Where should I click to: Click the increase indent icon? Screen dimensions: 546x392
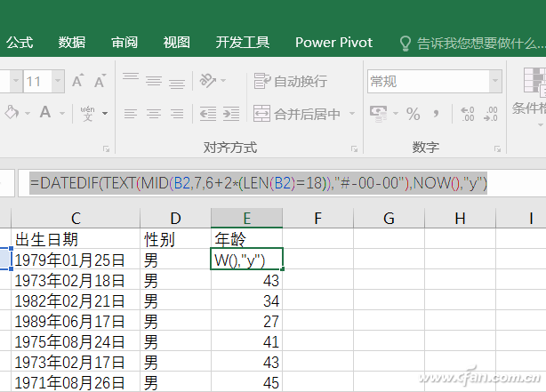click(x=230, y=114)
